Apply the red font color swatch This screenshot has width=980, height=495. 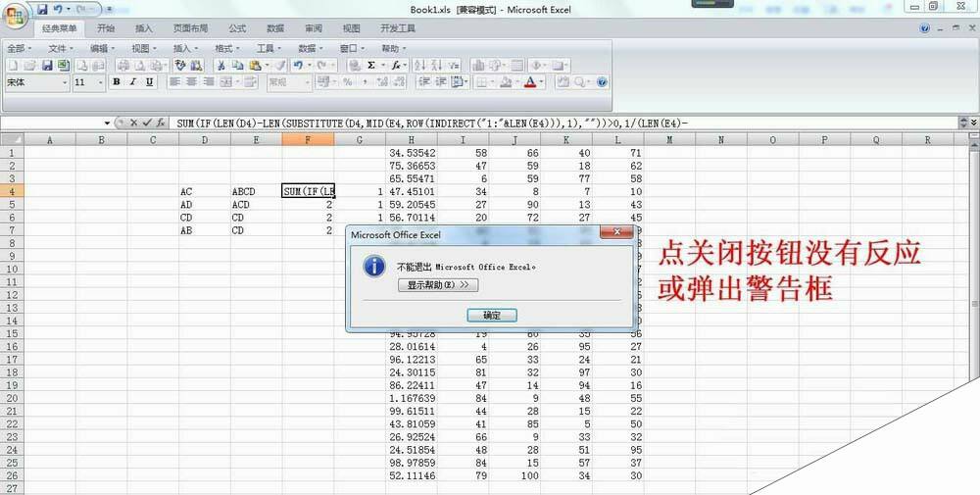[x=530, y=82]
